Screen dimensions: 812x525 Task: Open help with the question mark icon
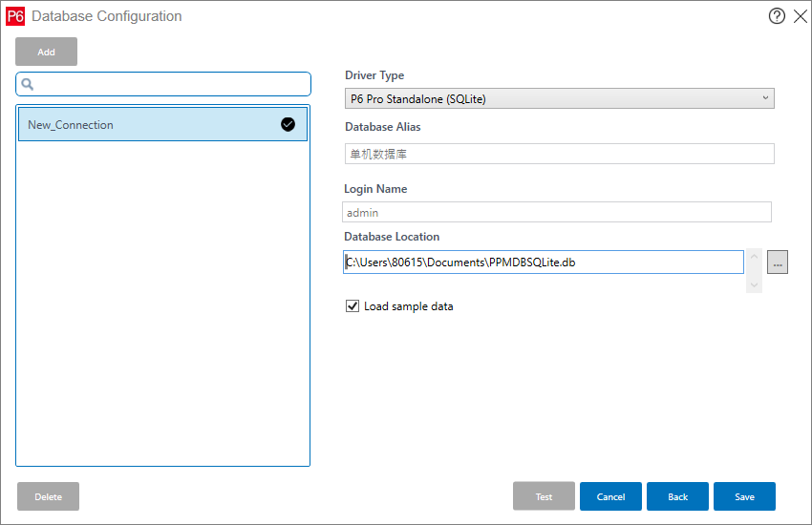777,16
